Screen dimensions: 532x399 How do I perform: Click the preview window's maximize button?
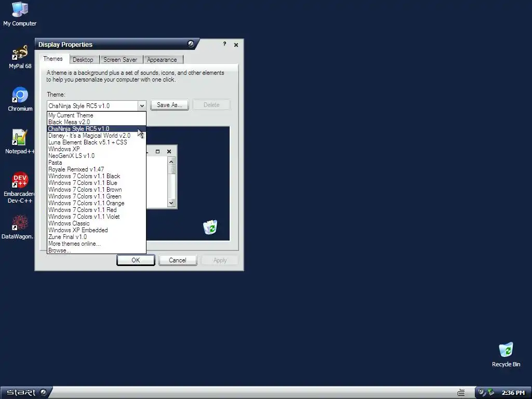pyautogui.click(x=157, y=151)
